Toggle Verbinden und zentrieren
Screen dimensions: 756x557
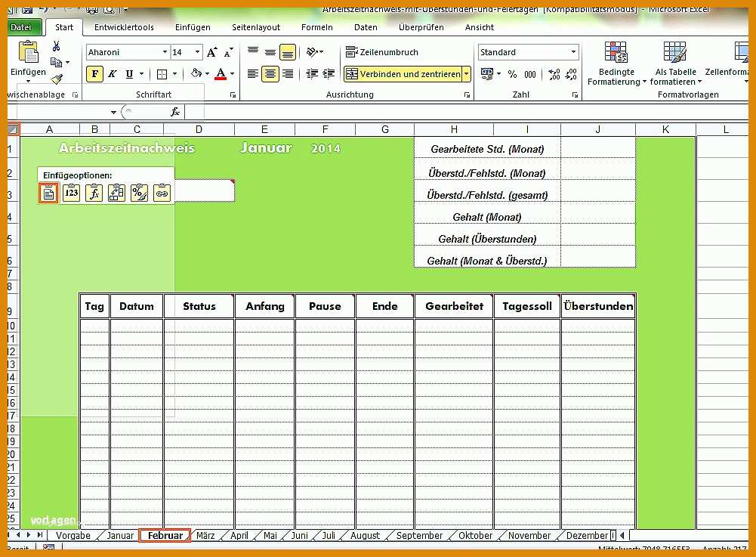[403, 74]
